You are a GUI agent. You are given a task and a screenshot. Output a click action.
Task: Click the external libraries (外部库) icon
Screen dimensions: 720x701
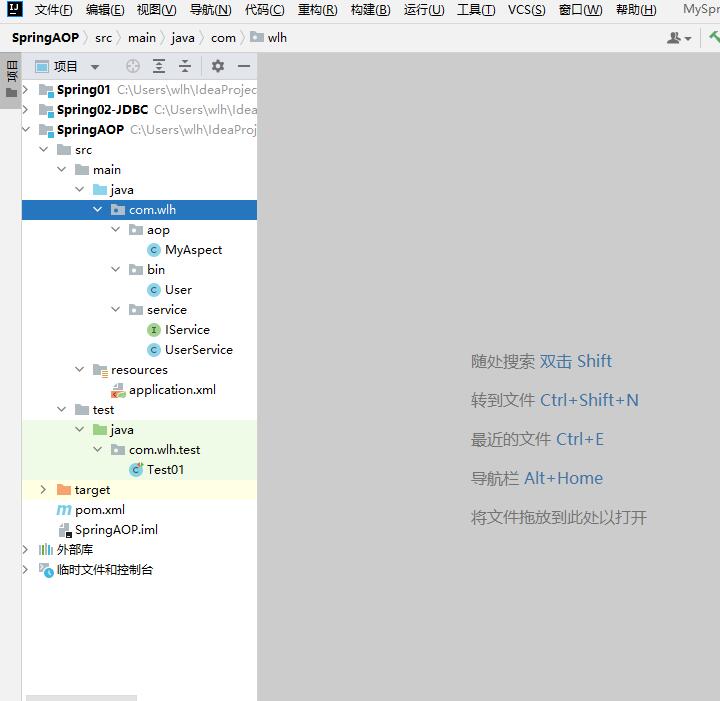pyautogui.click(x=46, y=550)
